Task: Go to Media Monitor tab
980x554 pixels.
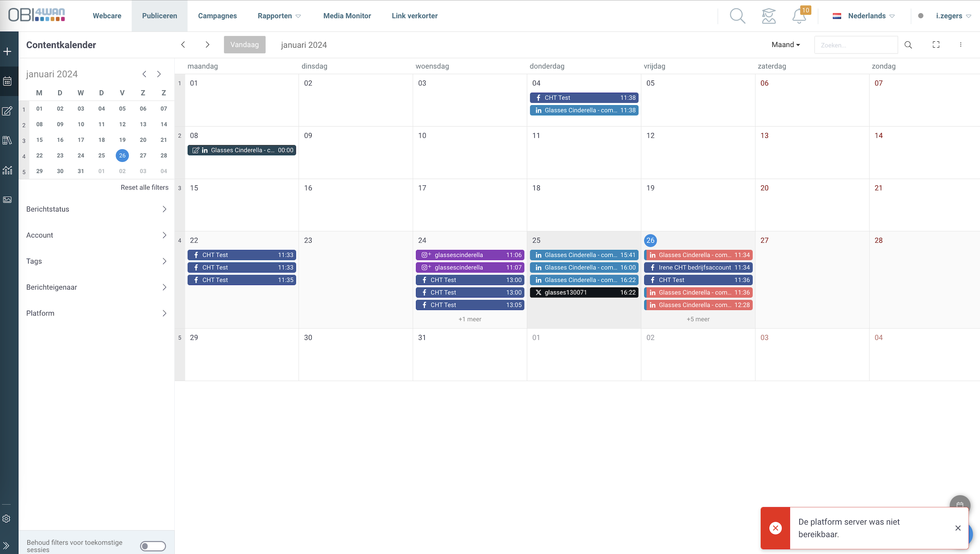Action: point(347,16)
